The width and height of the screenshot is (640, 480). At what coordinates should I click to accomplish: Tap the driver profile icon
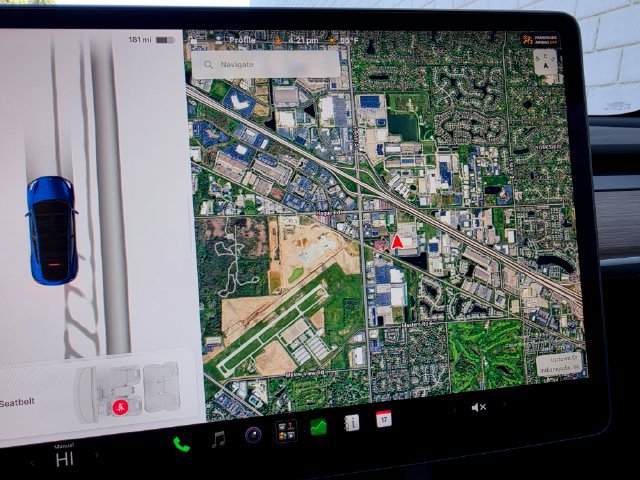(x=219, y=40)
